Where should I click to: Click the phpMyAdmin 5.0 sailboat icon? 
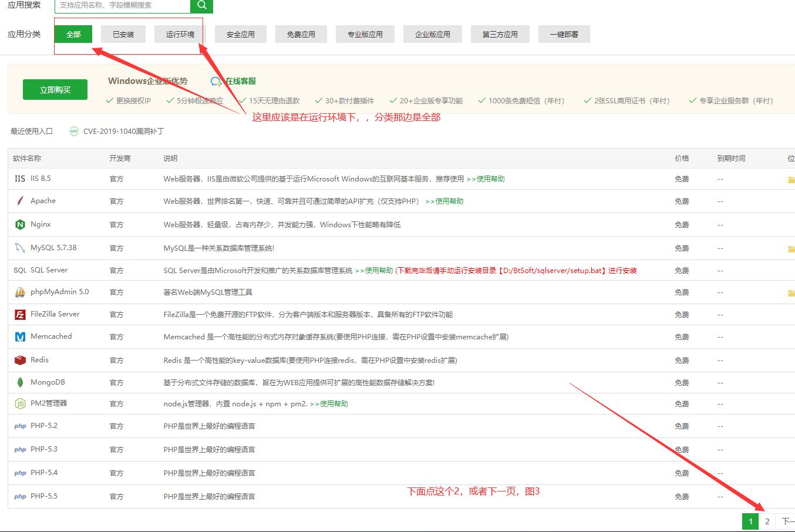[20, 292]
